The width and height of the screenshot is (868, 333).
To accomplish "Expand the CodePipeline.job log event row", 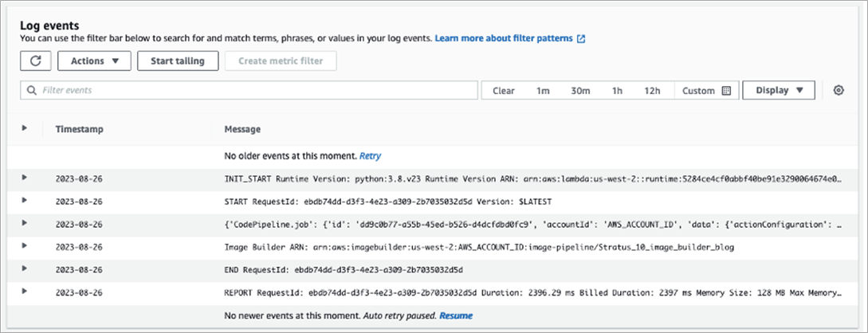I will 25,224.
